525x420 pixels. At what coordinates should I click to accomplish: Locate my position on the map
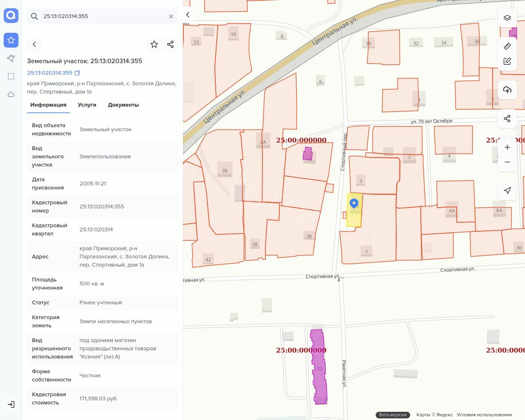pos(507,190)
